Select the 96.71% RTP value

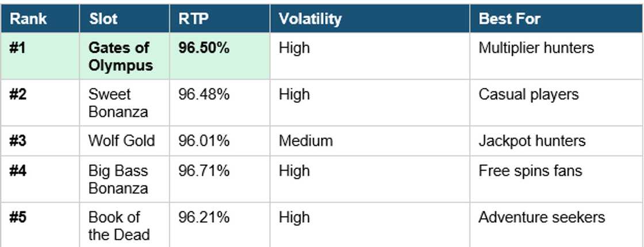pyautogui.click(x=204, y=171)
